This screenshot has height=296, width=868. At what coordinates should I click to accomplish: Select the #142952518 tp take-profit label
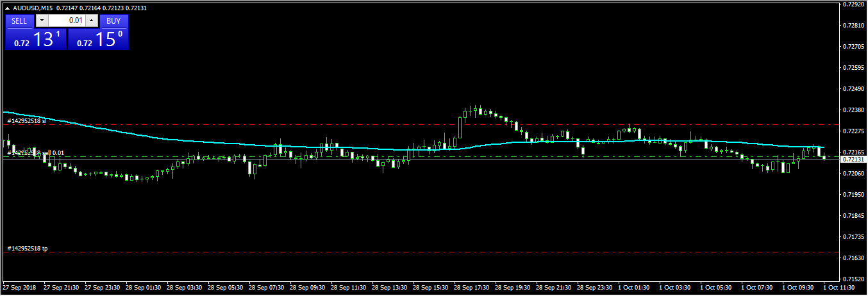pyautogui.click(x=27, y=248)
